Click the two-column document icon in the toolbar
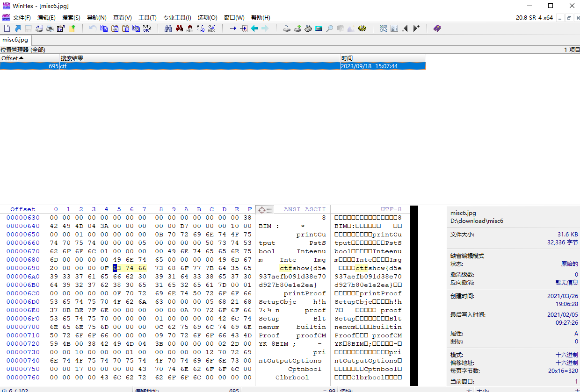580x392 pixels. tap(394, 29)
